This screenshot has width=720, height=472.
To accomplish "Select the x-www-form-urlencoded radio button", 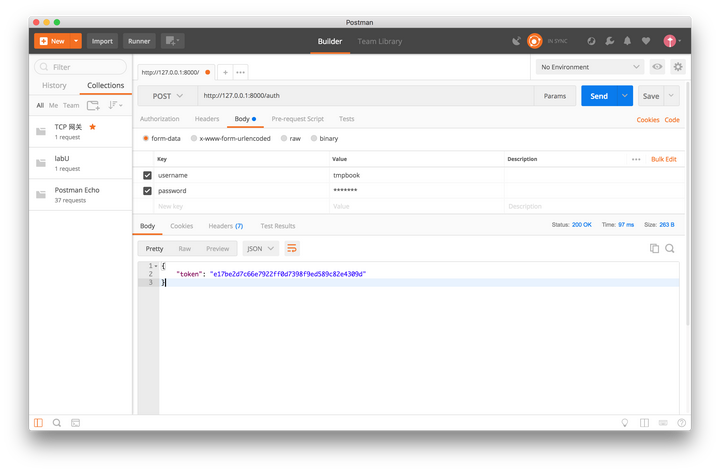I will click(x=194, y=138).
